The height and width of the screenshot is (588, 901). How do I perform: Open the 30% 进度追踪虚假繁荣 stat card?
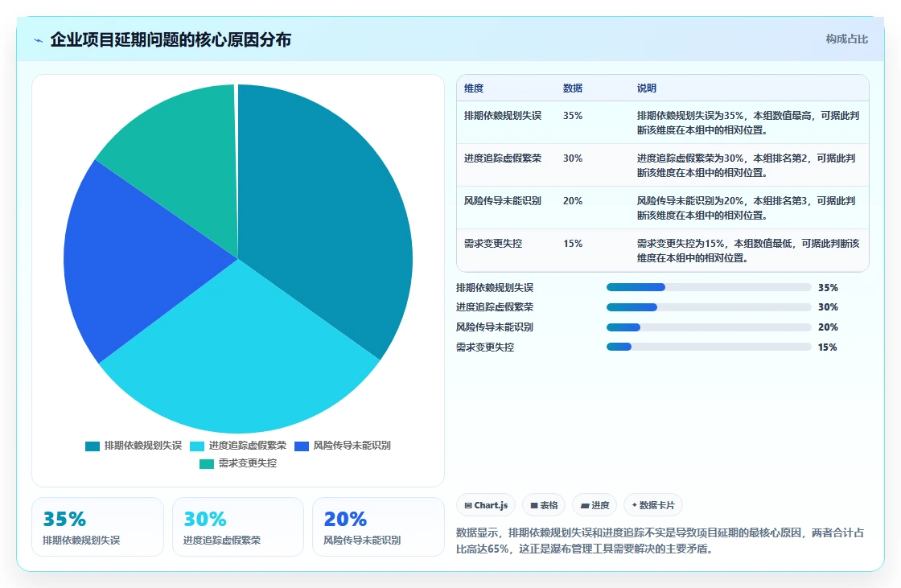[238, 527]
